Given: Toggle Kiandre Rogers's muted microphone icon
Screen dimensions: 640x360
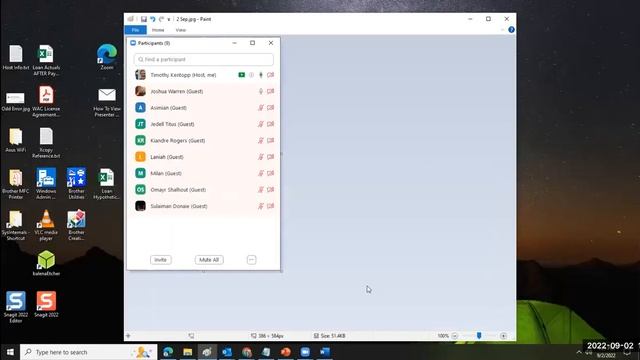Looking at the screenshot, I should click(261, 140).
